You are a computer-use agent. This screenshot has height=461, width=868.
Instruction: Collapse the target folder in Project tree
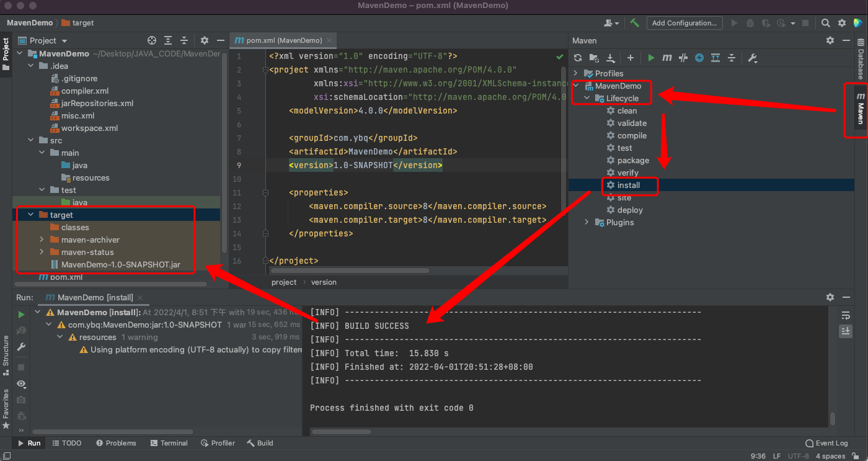pyautogui.click(x=30, y=215)
